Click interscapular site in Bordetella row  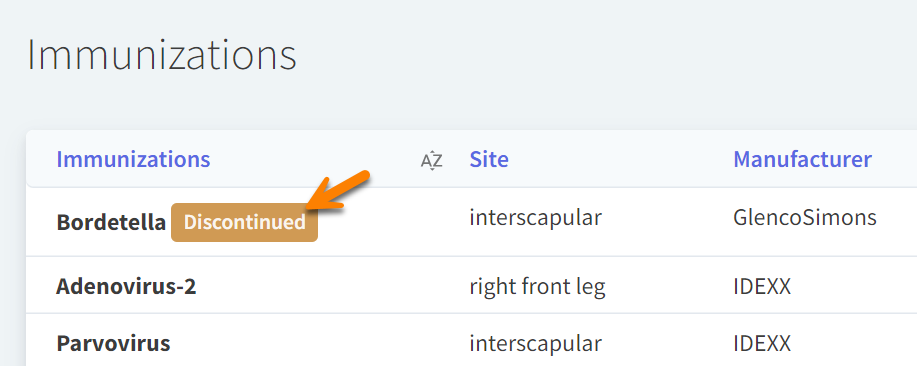tap(536, 217)
